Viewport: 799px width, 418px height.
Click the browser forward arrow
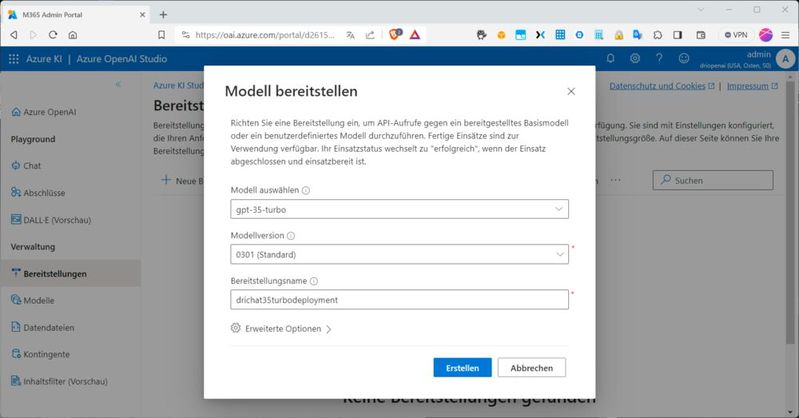[x=34, y=35]
